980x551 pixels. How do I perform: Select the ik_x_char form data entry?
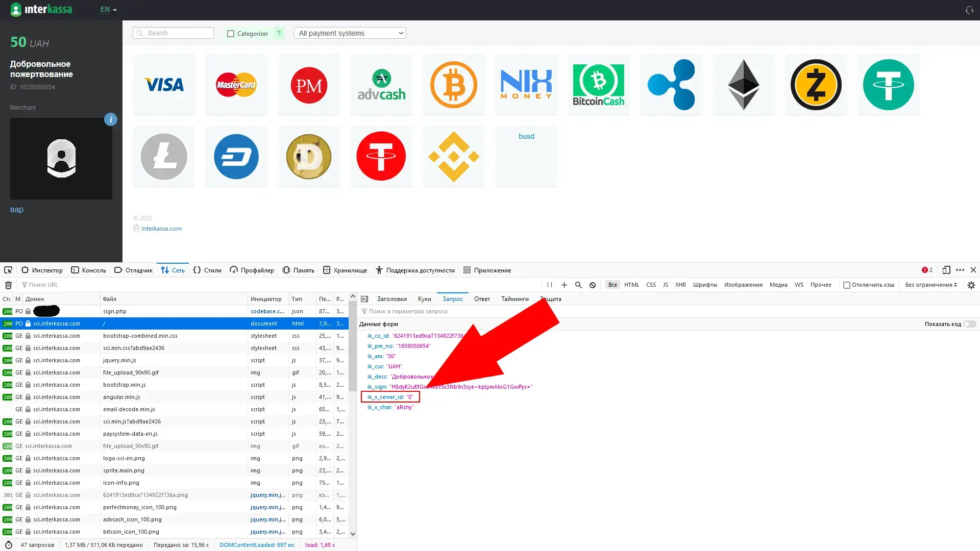coord(390,407)
